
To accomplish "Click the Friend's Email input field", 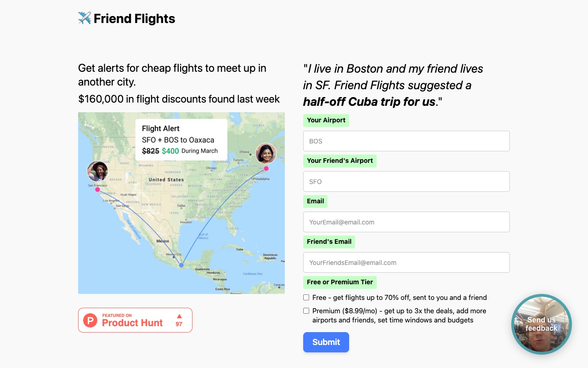I will [x=406, y=262].
